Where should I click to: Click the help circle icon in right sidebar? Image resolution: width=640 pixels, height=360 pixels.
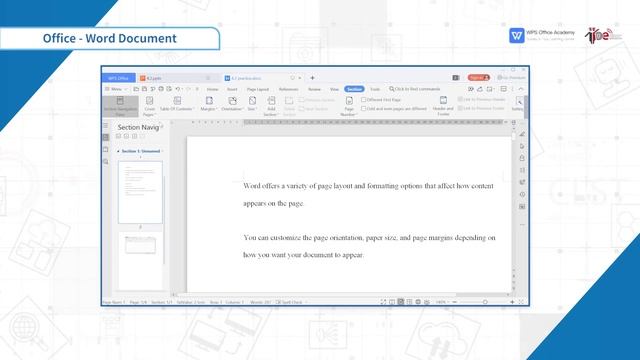(522, 194)
